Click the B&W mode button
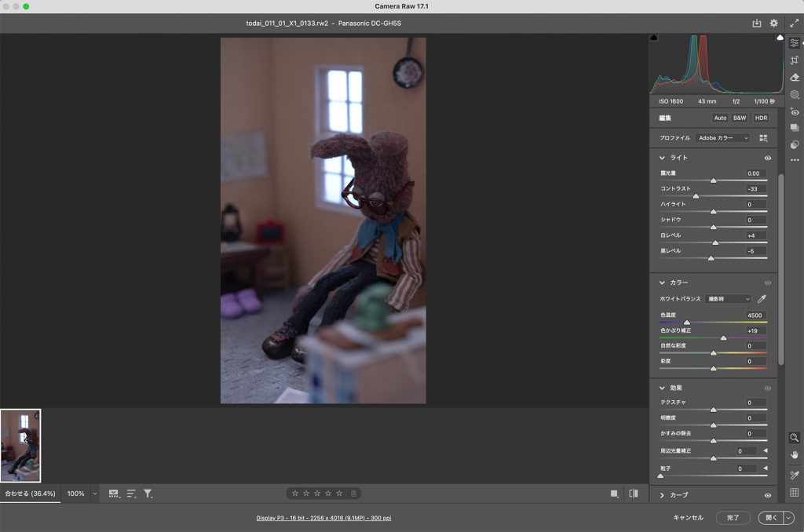 pos(740,118)
